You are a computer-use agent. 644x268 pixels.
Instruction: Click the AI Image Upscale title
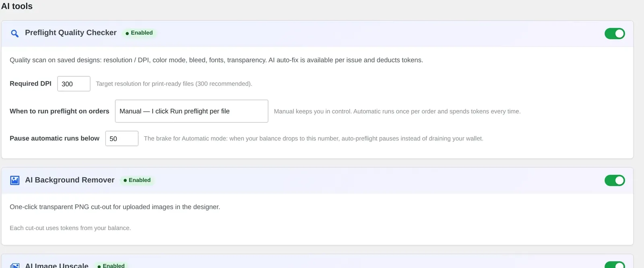coord(57,265)
